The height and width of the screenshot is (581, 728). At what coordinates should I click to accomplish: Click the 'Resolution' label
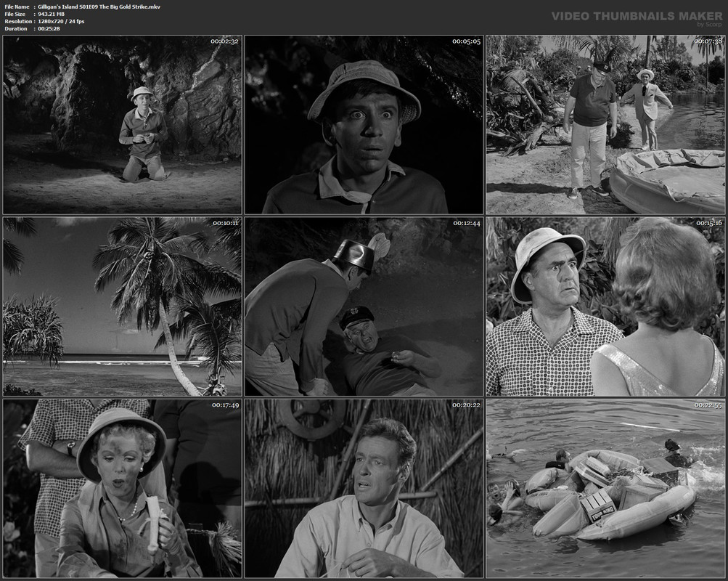(18, 21)
